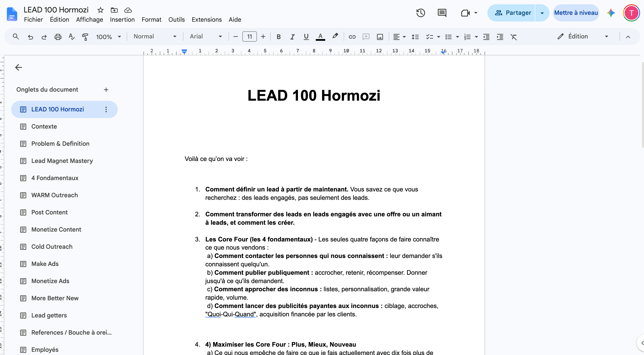Open the Outils menu
The height and width of the screenshot is (355, 644).
click(x=177, y=20)
